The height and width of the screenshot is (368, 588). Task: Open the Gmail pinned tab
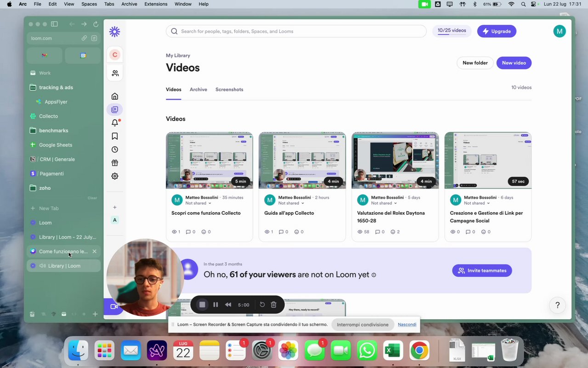(x=44, y=55)
